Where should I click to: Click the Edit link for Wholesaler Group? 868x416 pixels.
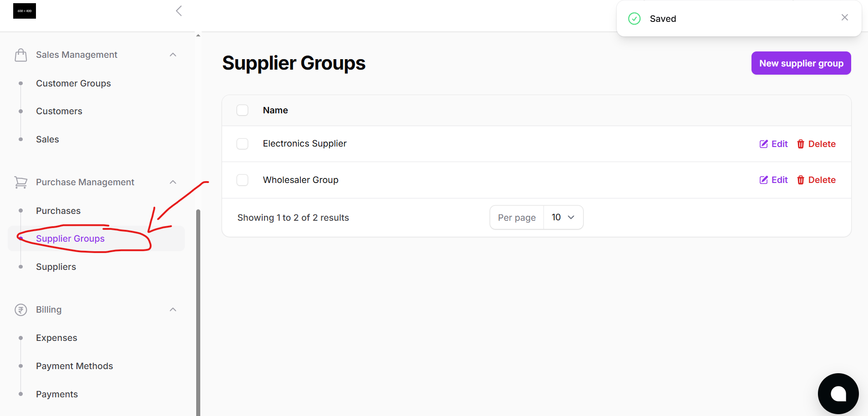779,180
